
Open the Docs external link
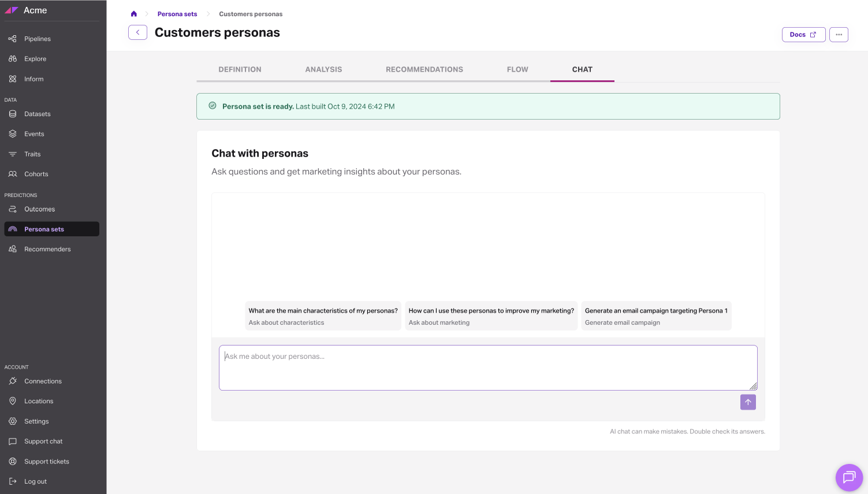803,34
